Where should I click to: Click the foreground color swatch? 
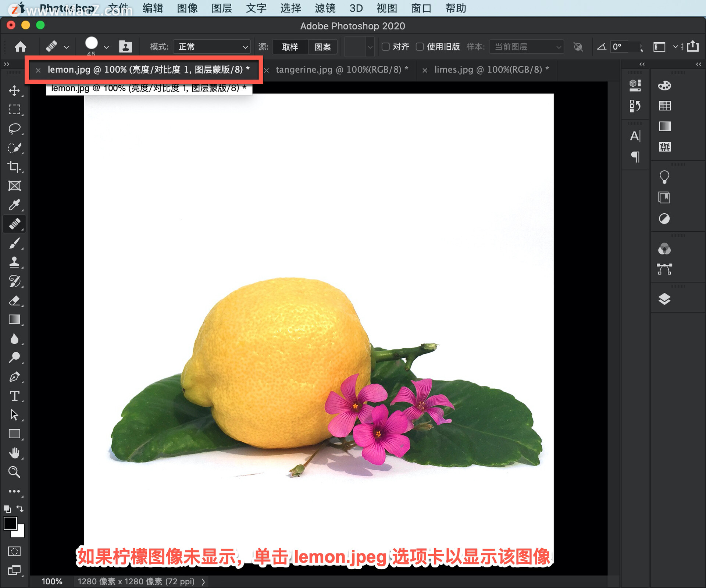[x=10, y=523]
